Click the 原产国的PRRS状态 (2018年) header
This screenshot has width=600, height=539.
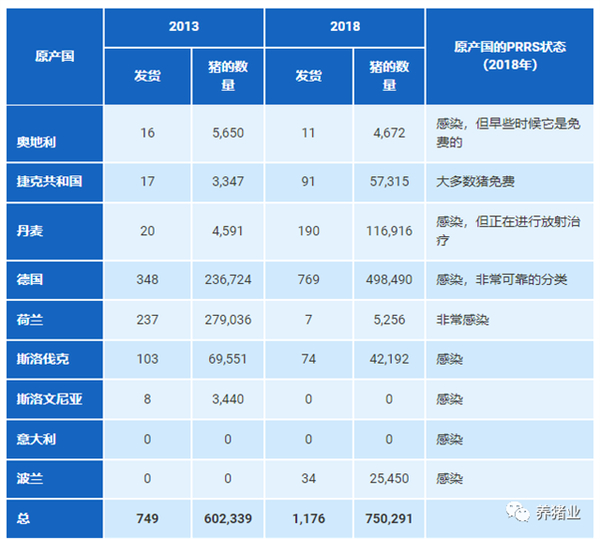510,56
